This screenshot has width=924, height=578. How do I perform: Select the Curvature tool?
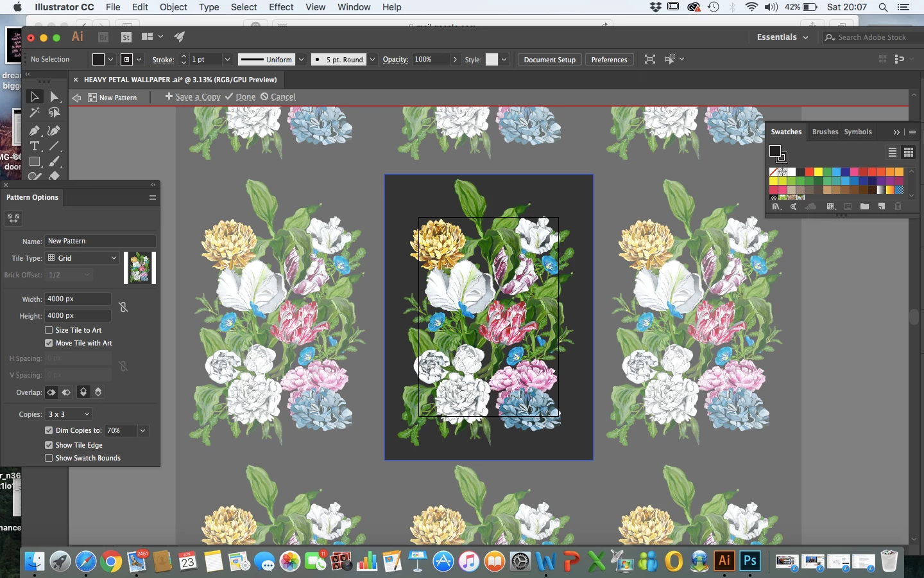[55, 130]
